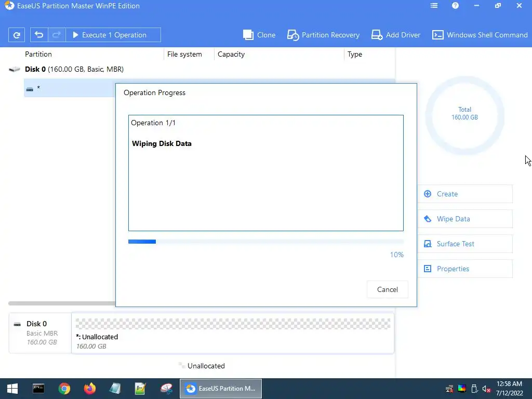Launch Chrome from taskbar
The width and height of the screenshot is (532, 399).
64,389
